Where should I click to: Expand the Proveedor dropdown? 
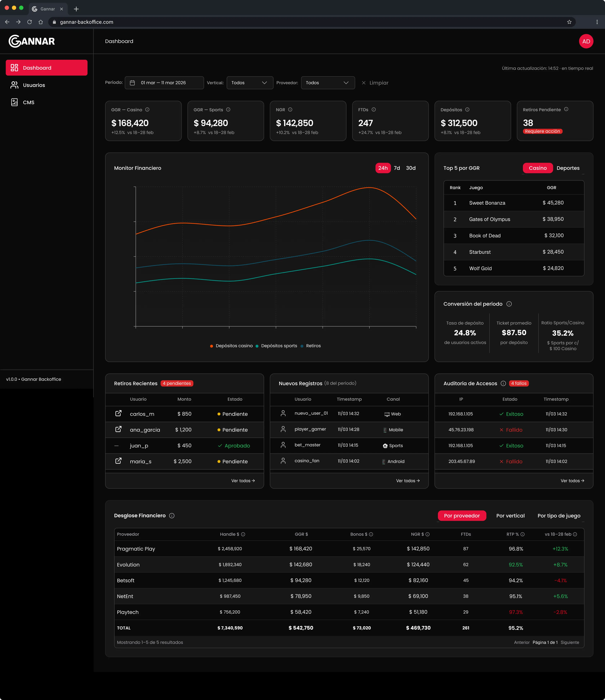[x=328, y=83]
